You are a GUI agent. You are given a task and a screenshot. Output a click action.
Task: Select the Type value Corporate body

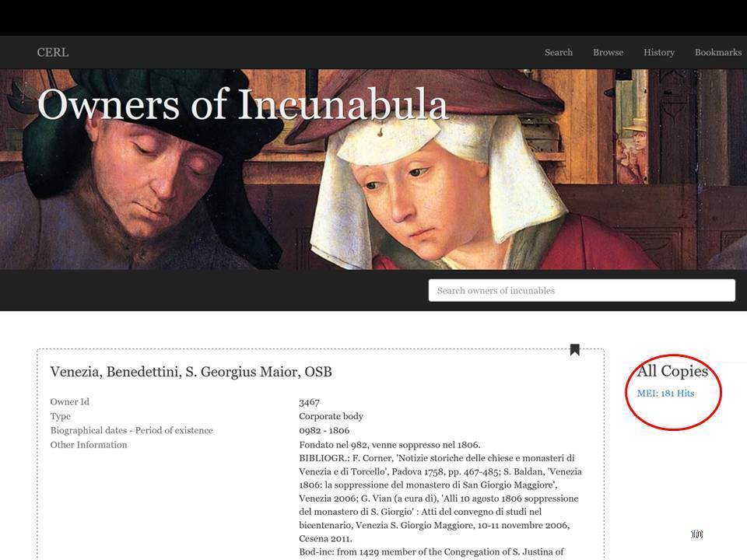point(331,416)
